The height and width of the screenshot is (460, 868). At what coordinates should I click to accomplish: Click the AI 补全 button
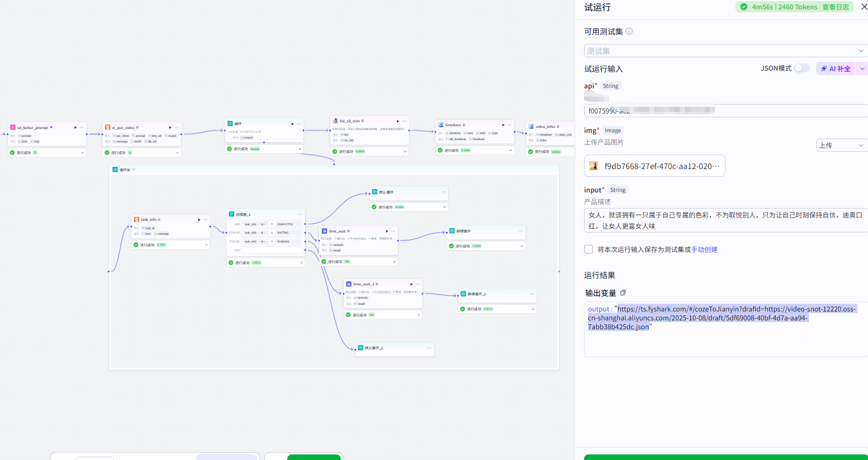tap(836, 68)
